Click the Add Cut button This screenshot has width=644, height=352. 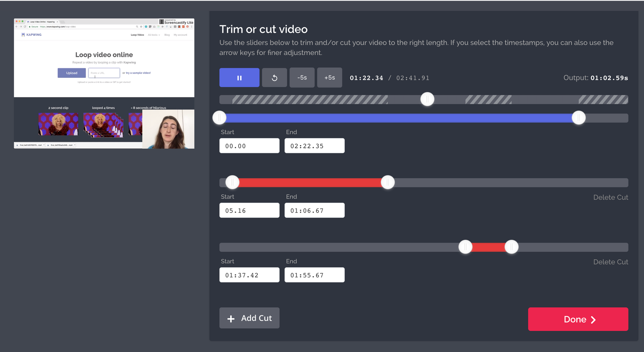tap(249, 318)
